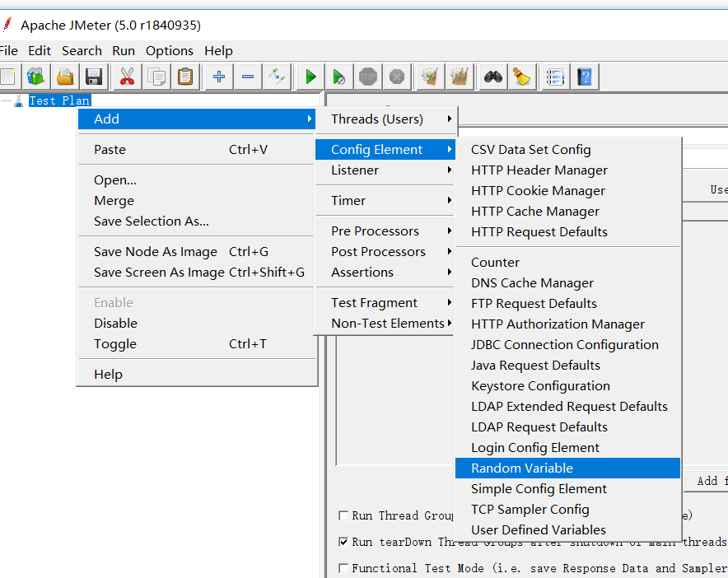The image size is (728, 578).
Task: Expand the Threads (Users) submenu
Action: coord(387,119)
